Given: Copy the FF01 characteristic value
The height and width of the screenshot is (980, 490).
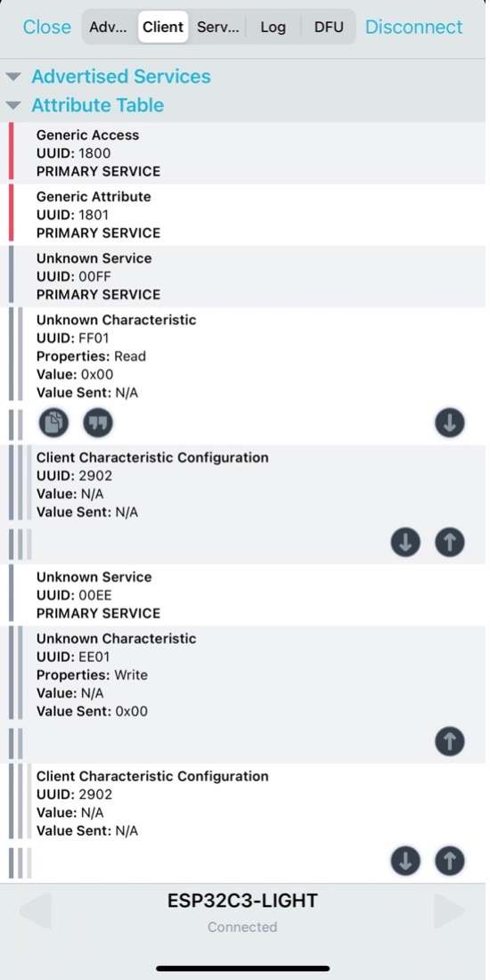Looking at the screenshot, I should [53, 423].
